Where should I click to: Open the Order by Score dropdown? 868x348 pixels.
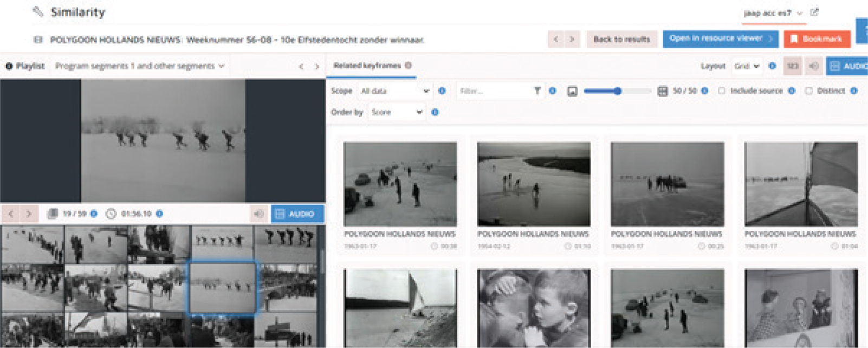click(397, 112)
